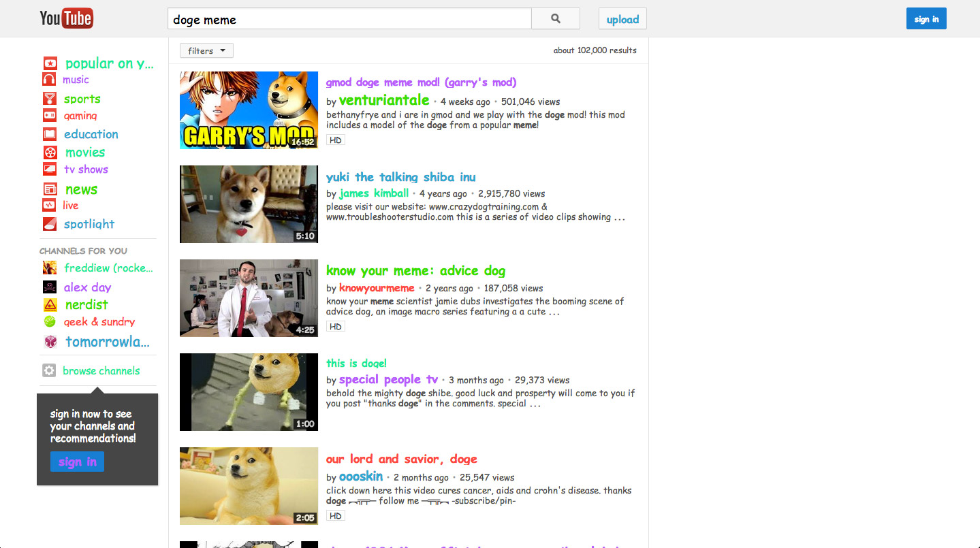Go to geek & sundry channel link
This screenshot has width=980, height=548.
pos(99,322)
